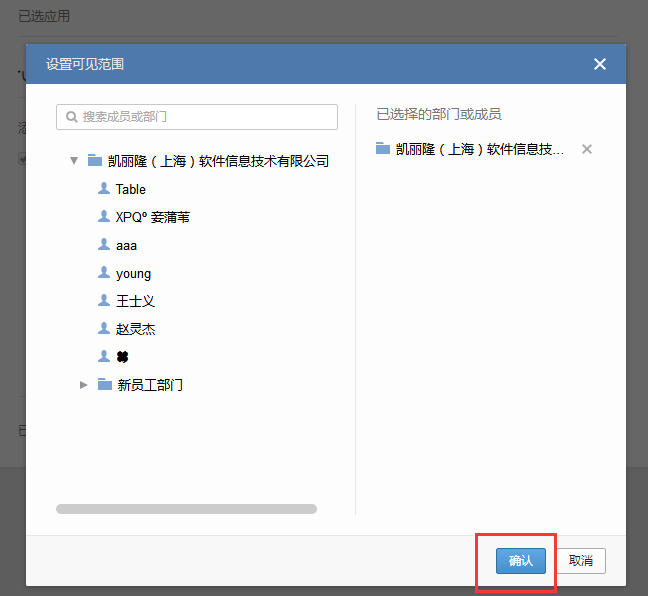Close the 设置可见范围 dialog
648x596 pixels.
(600, 64)
